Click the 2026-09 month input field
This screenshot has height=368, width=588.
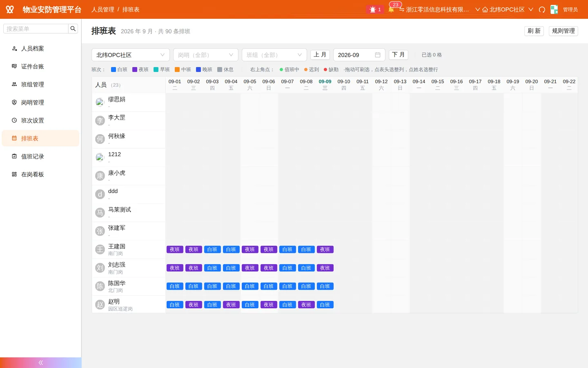(x=359, y=55)
